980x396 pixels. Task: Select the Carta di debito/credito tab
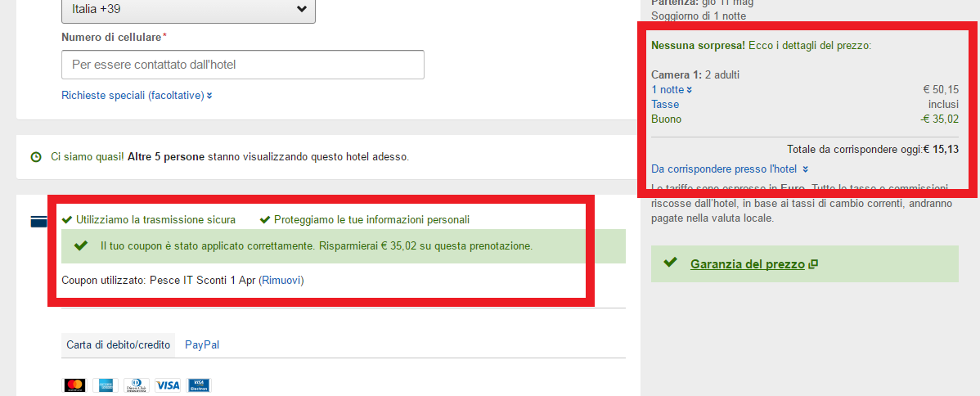click(x=118, y=344)
